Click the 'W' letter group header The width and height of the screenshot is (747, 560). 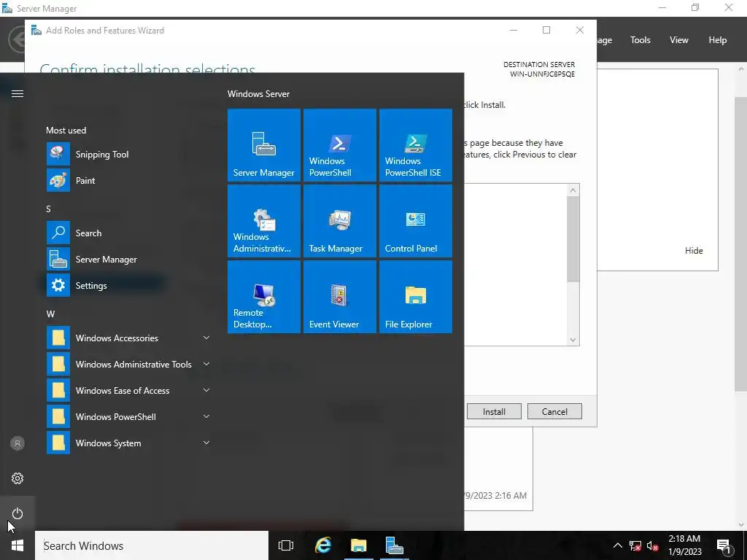coord(50,314)
